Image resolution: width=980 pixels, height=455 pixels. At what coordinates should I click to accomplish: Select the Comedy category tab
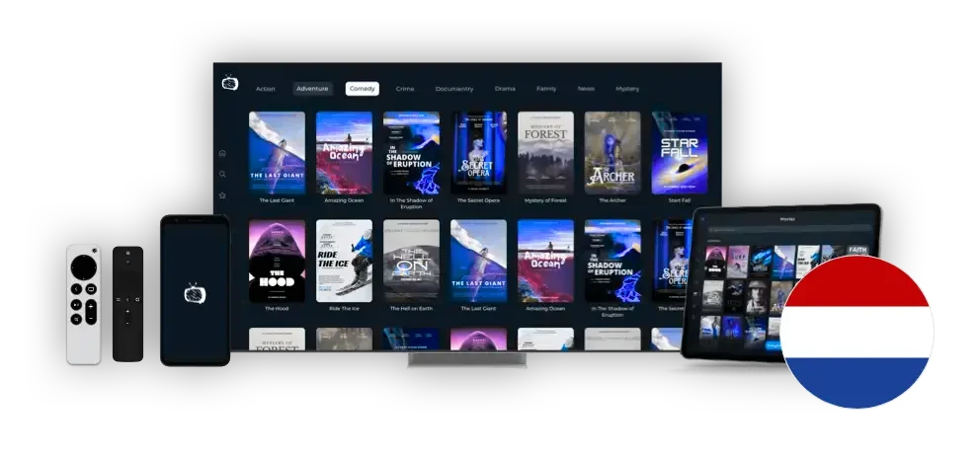362,89
